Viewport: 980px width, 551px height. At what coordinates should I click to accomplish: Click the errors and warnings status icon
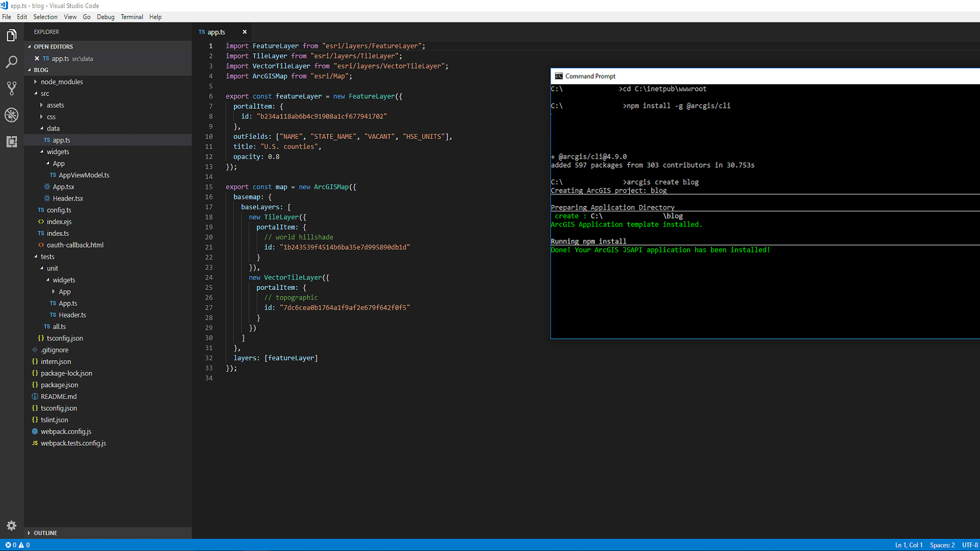[17, 545]
